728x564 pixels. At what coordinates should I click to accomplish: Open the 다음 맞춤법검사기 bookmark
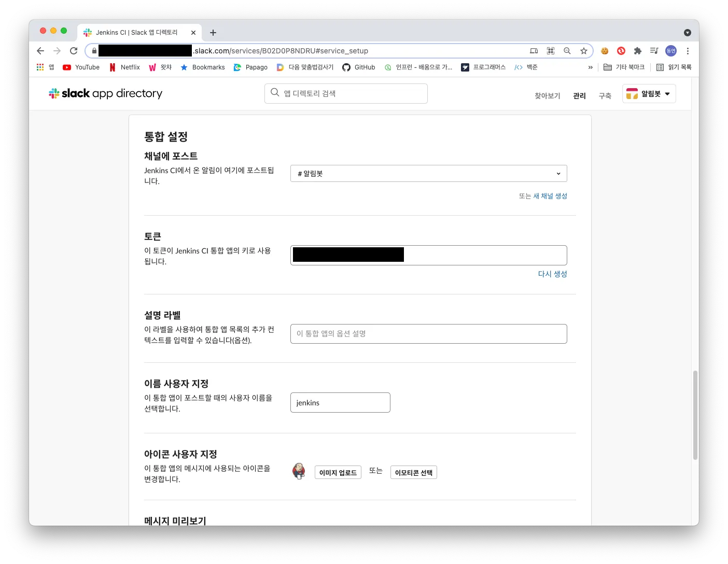pos(305,67)
